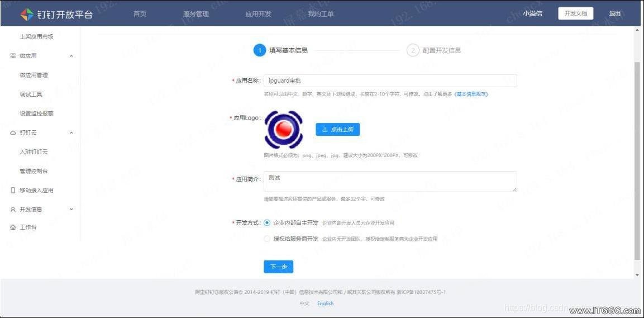This screenshot has height=318, width=644.
Task: Click the 开发文档 button in header
Action: tap(576, 13)
